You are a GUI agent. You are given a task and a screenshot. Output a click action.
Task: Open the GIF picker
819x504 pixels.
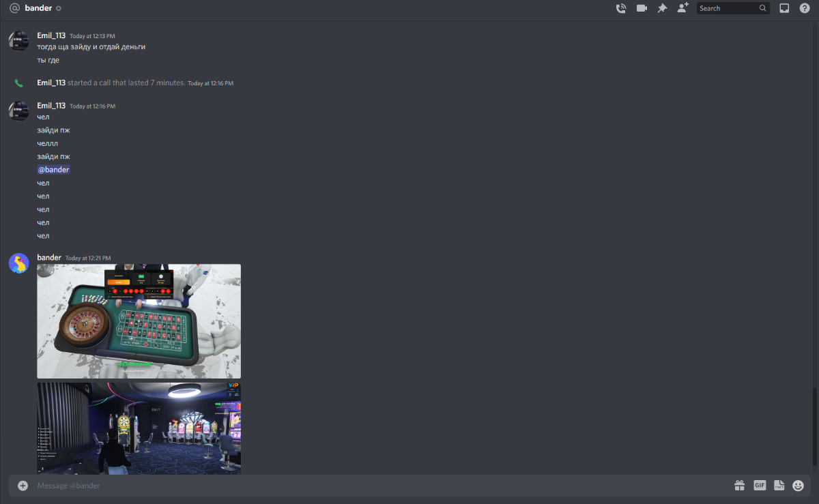click(x=760, y=486)
